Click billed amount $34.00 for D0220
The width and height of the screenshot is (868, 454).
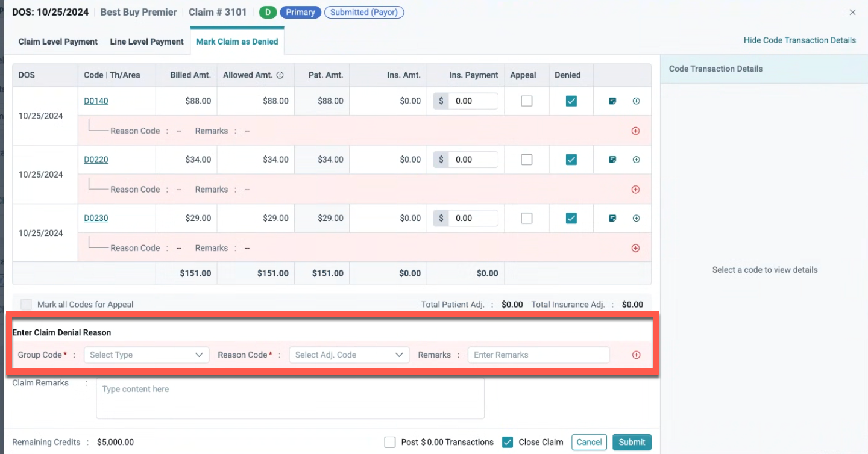(198, 160)
